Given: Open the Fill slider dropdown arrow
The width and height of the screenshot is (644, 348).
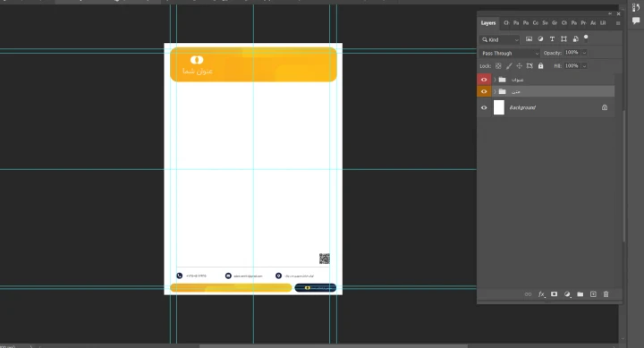Looking at the screenshot, I should coord(584,65).
